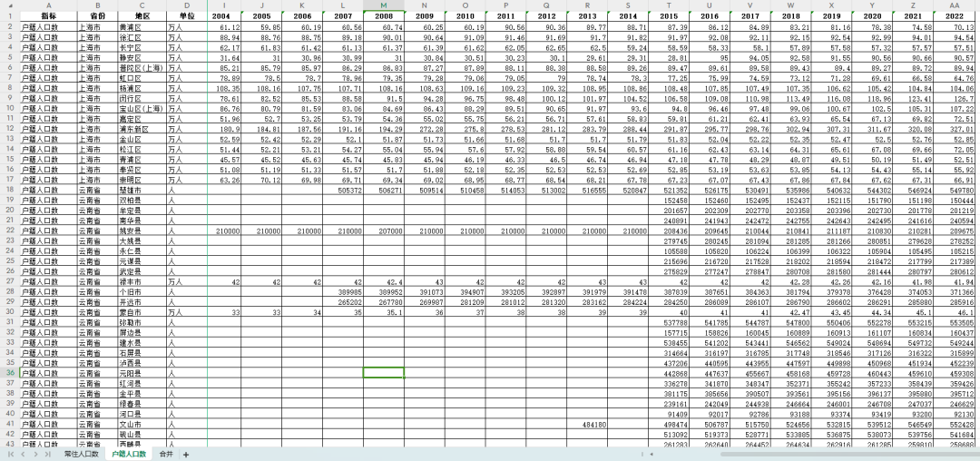Click the 单位 header cell
Screen dimensions: 980x461
point(187,16)
